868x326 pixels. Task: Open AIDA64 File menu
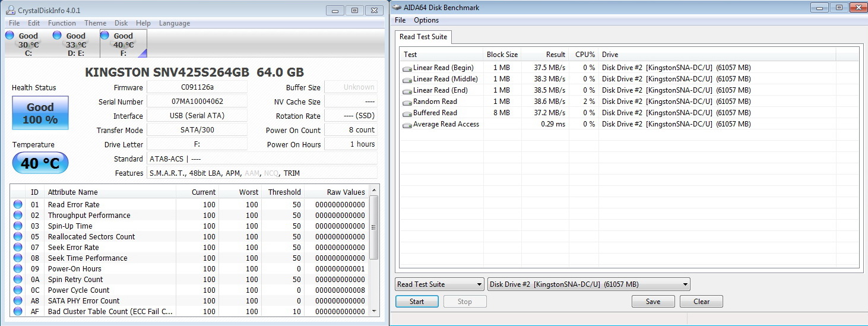tap(400, 20)
